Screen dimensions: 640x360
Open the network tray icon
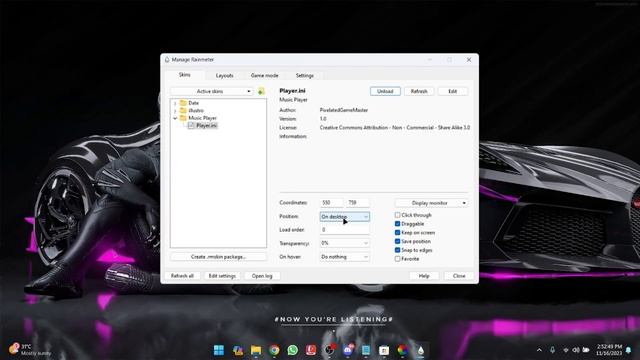point(566,350)
